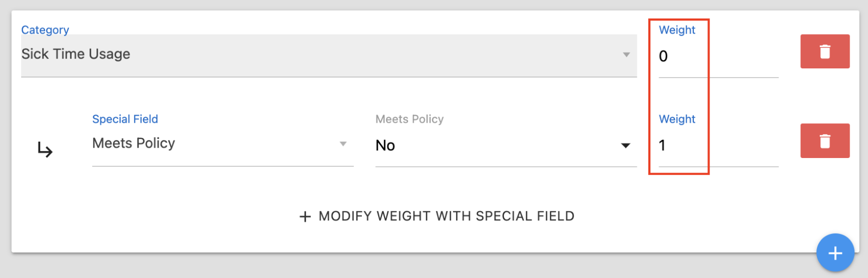868x278 pixels.
Task: Click the lower Weight label
Action: [676, 119]
